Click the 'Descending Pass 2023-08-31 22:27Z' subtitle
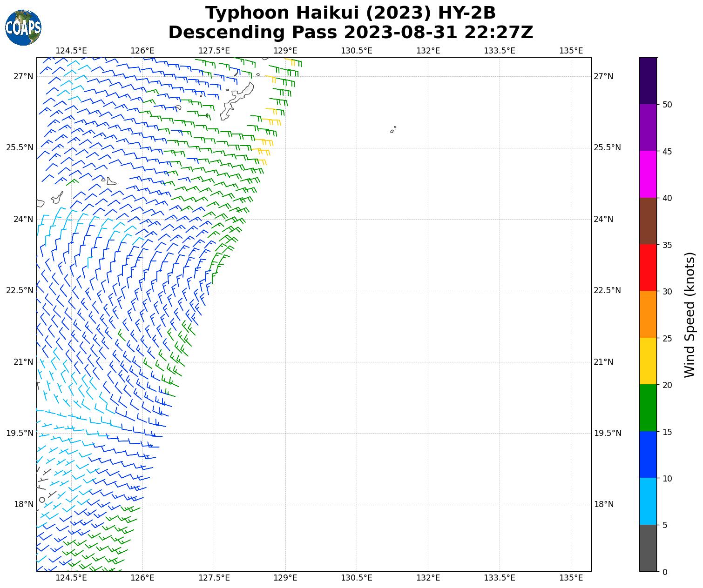This screenshot has width=703, height=588. pyautogui.click(x=351, y=33)
